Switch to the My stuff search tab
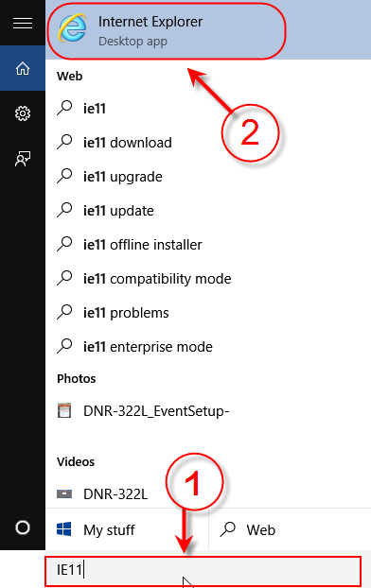The width and height of the screenshot is (371, 588). pos(127,529)
